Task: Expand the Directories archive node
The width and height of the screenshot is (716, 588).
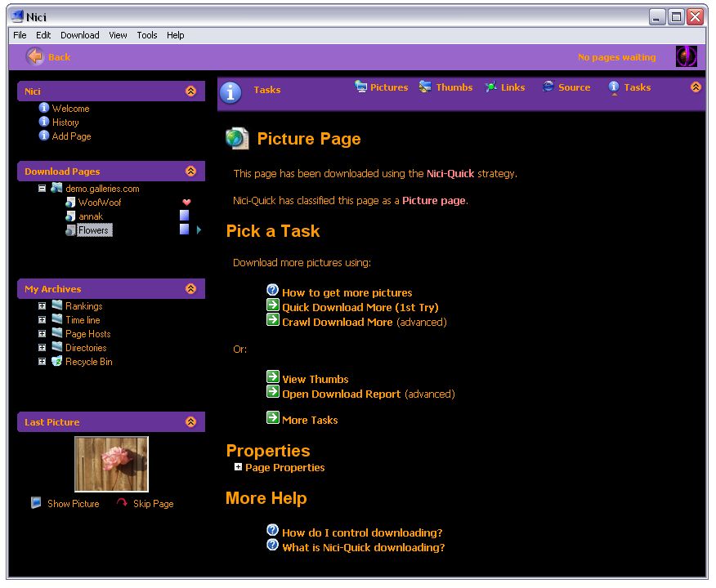Action: point(42,347)
